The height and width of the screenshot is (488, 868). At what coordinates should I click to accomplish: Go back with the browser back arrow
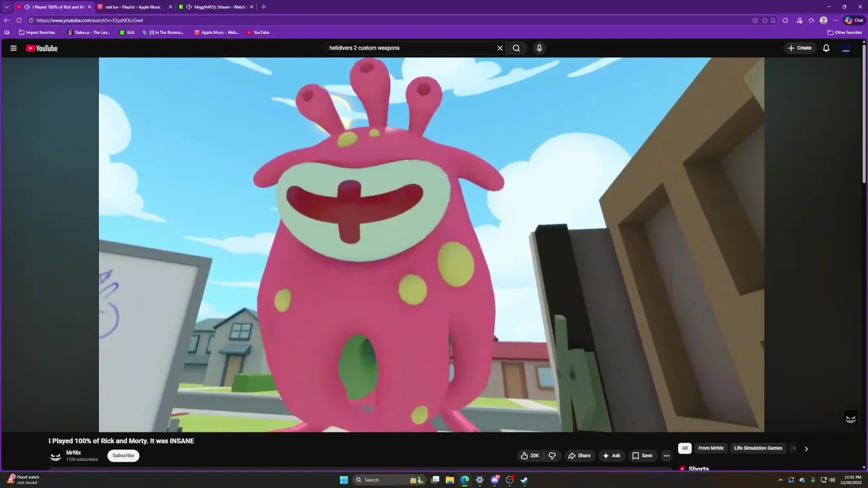tap(7, 20)
